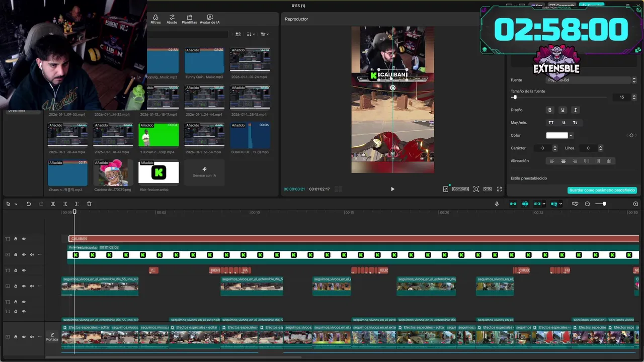Open the media filter dropdown

tap(265, 34)
